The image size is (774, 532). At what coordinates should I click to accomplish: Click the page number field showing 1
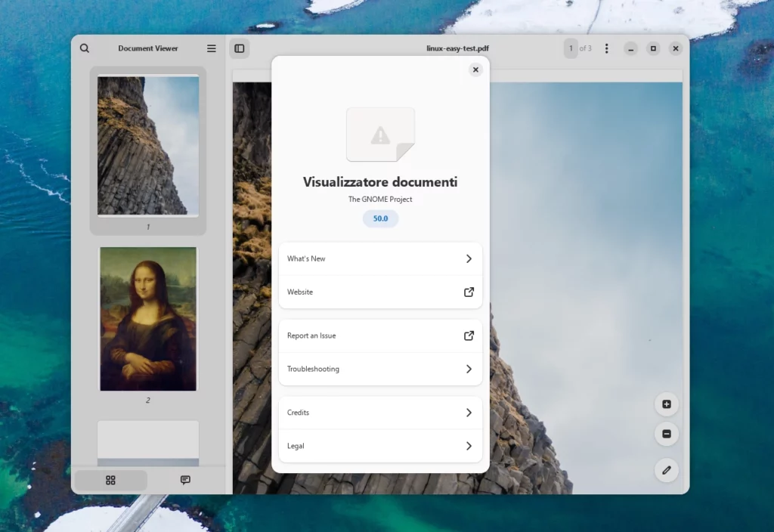(571, 48)
